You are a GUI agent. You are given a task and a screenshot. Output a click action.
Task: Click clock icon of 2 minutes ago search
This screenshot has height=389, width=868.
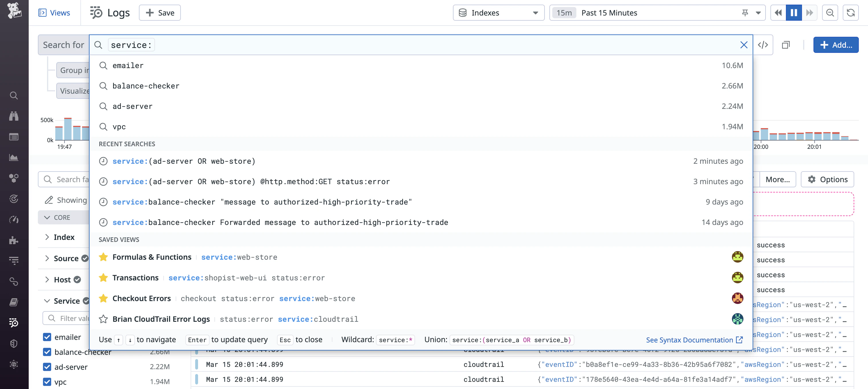tap(103, 161)
